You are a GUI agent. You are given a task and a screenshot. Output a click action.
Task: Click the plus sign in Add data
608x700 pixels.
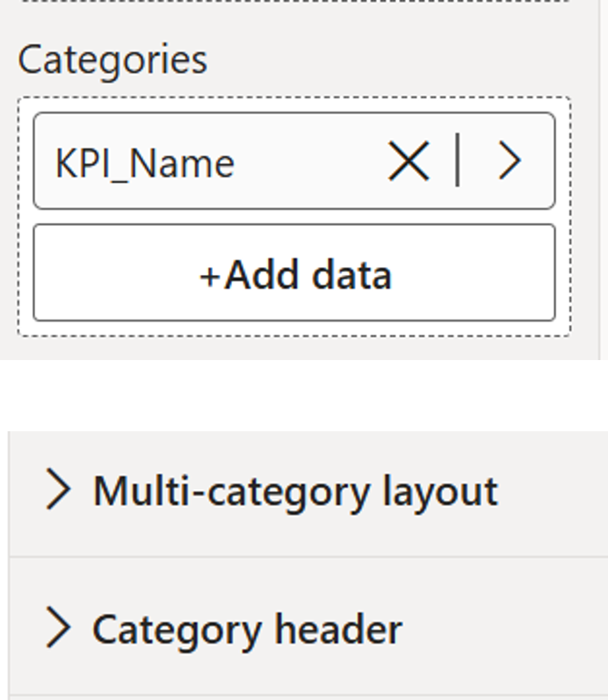click(210, 276)
